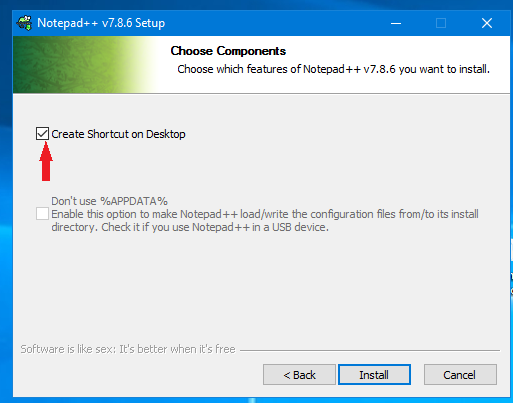The height and width of the screenshot is (403, 513).
Task: Click the red arrow annotation
Action: [46, 161]
